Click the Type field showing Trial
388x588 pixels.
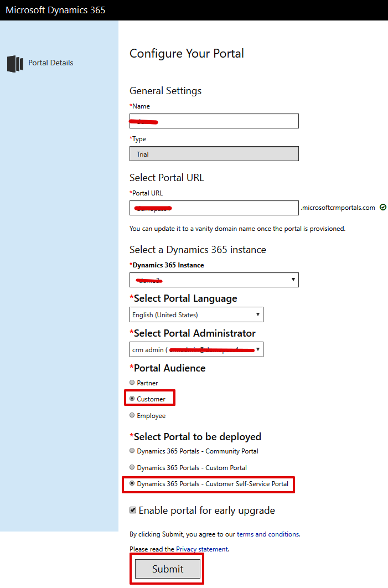214,154
